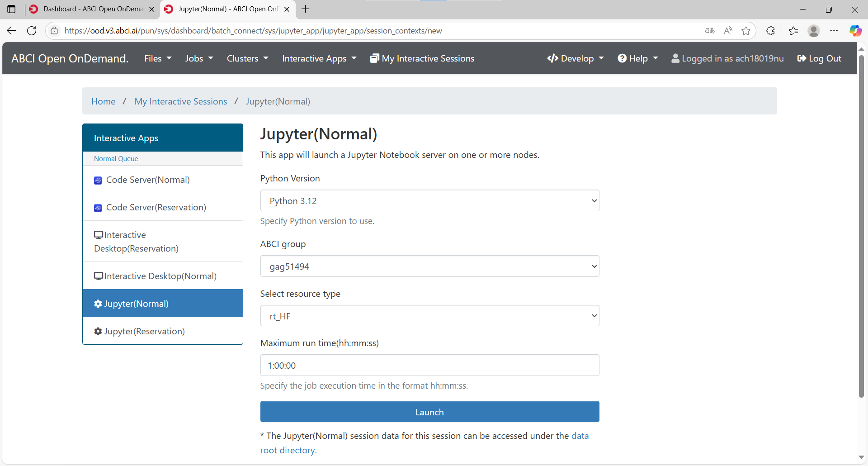Open the ABCI group dropdown
868x466 pixels.
(429, 266)
